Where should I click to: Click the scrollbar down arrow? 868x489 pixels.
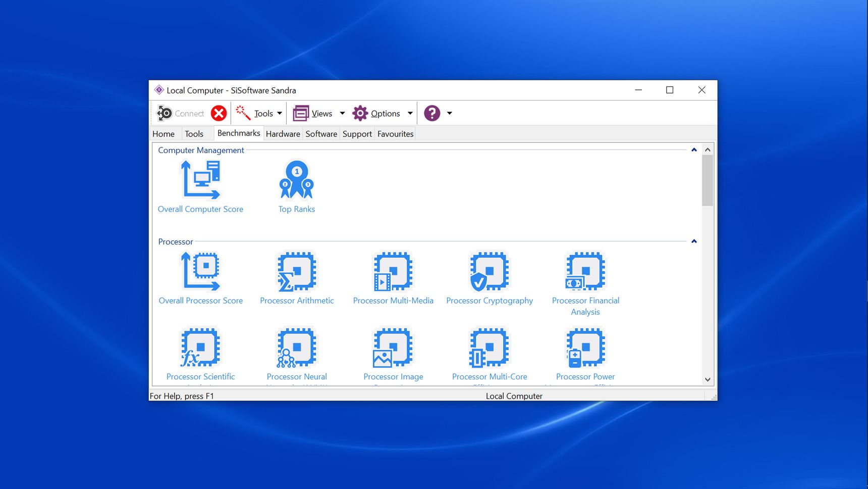708,379
